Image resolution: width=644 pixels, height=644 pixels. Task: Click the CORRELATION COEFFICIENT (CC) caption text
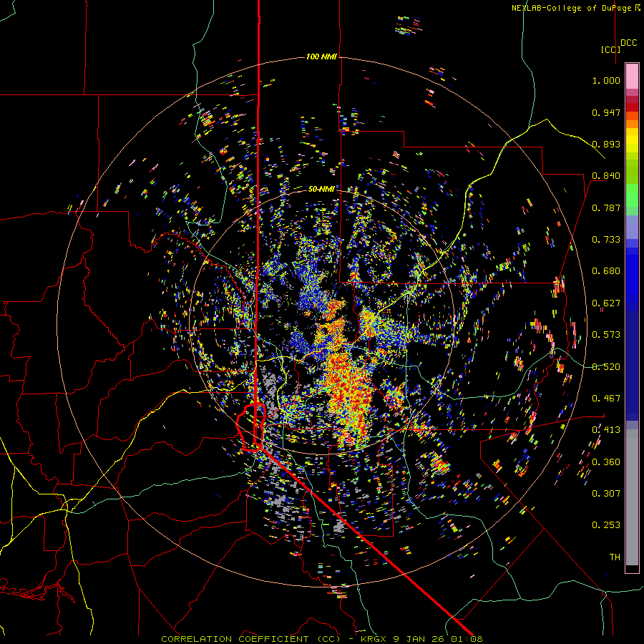point(251,639)
